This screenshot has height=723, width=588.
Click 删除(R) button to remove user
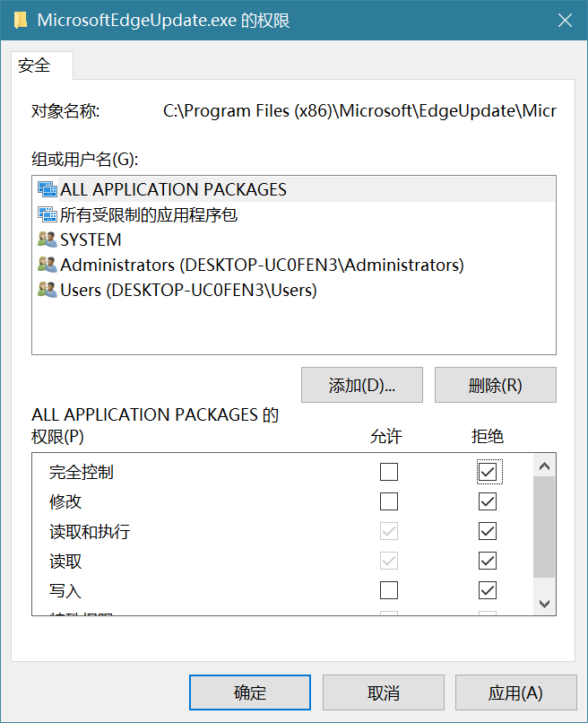[495, 385]
